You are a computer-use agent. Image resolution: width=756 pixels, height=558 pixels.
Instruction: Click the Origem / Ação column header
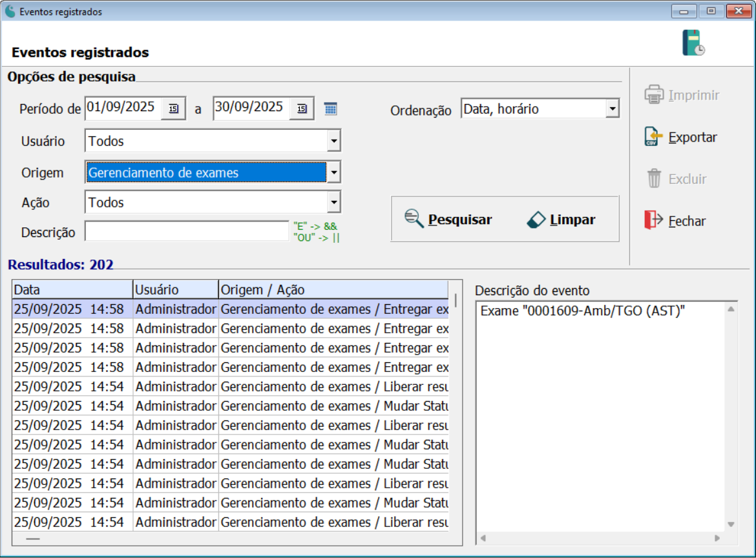333,289
